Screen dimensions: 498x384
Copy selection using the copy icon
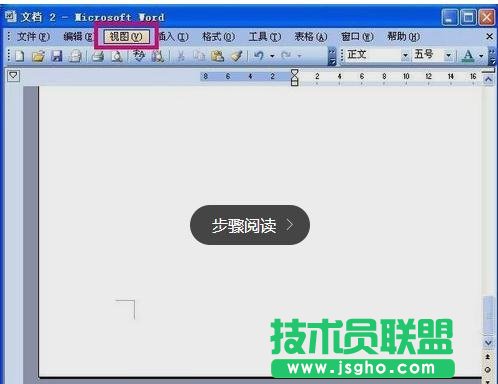(199, 56)
